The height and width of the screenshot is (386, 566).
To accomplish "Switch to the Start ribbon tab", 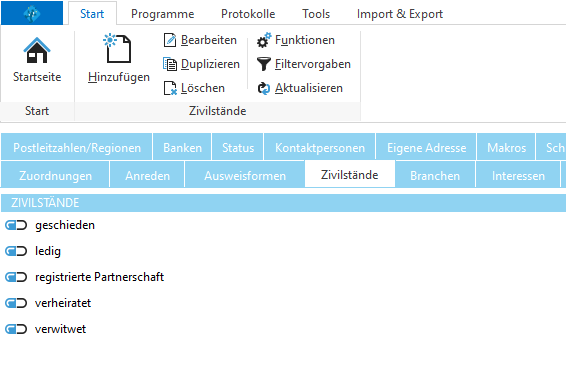I will pyautogui.click(x=92, y=14).
